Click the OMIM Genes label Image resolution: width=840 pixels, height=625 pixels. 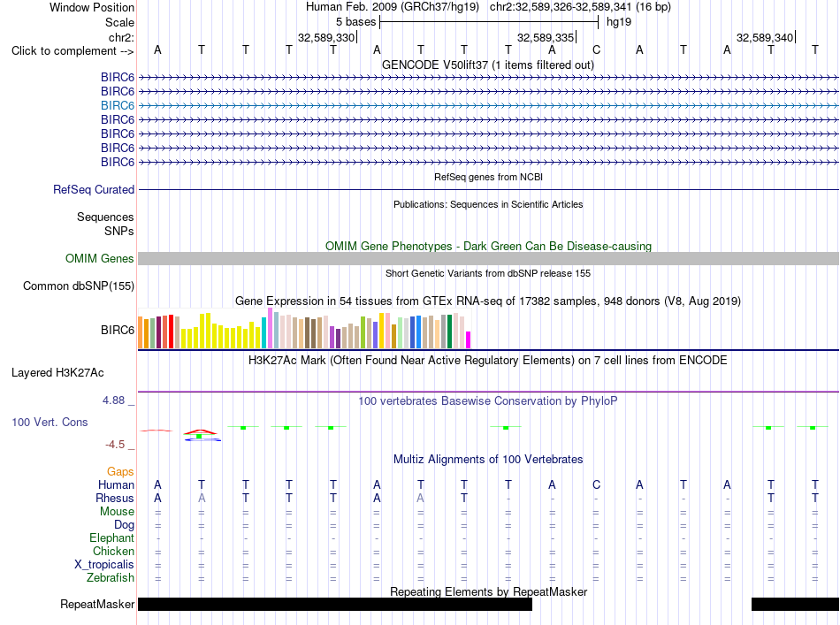coord(100,259)
